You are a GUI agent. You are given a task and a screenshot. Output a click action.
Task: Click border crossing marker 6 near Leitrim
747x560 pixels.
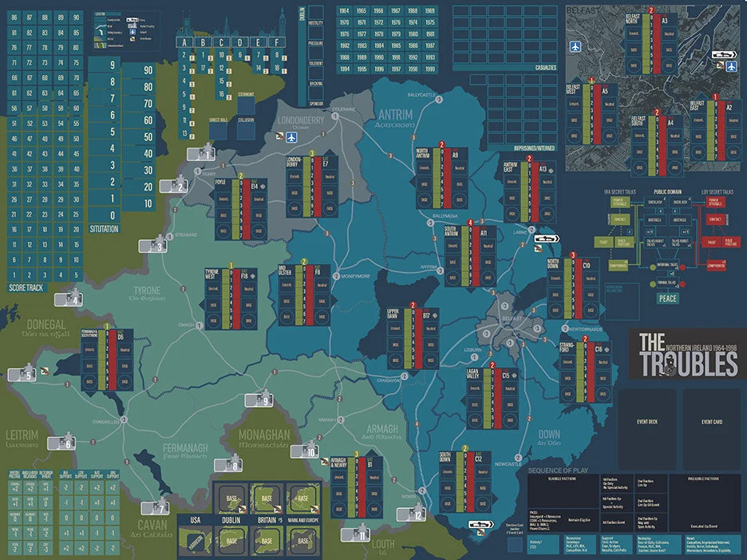coord(62,442)
